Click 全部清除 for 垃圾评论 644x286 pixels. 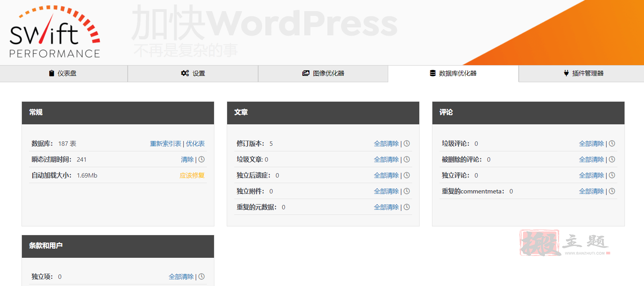click(591, 143)
